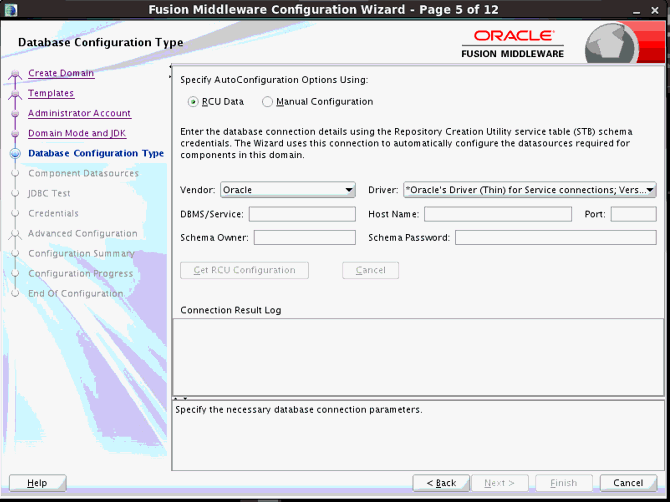Click the 'Connection Result Log' label
The image size is (670, 502).
(231, 310)
